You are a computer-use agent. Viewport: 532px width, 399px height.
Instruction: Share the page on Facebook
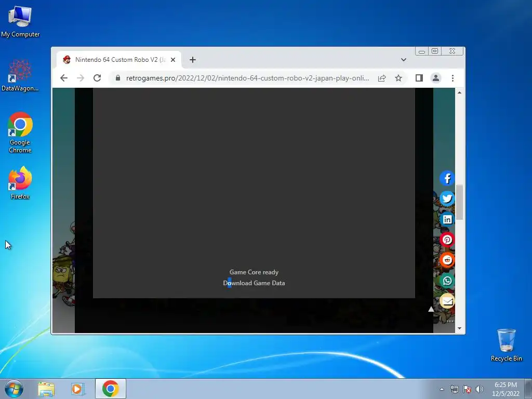pos(447,178)
